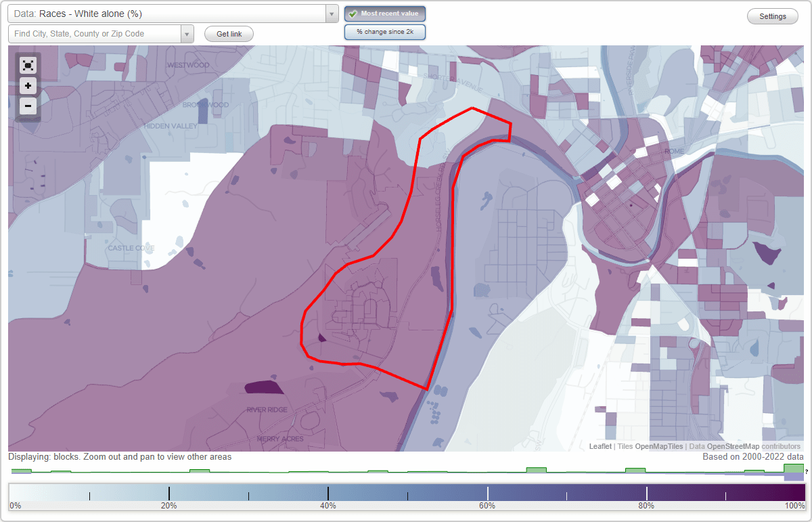
Task: Click the Races - White alone data field
Action: pos(166,14)
